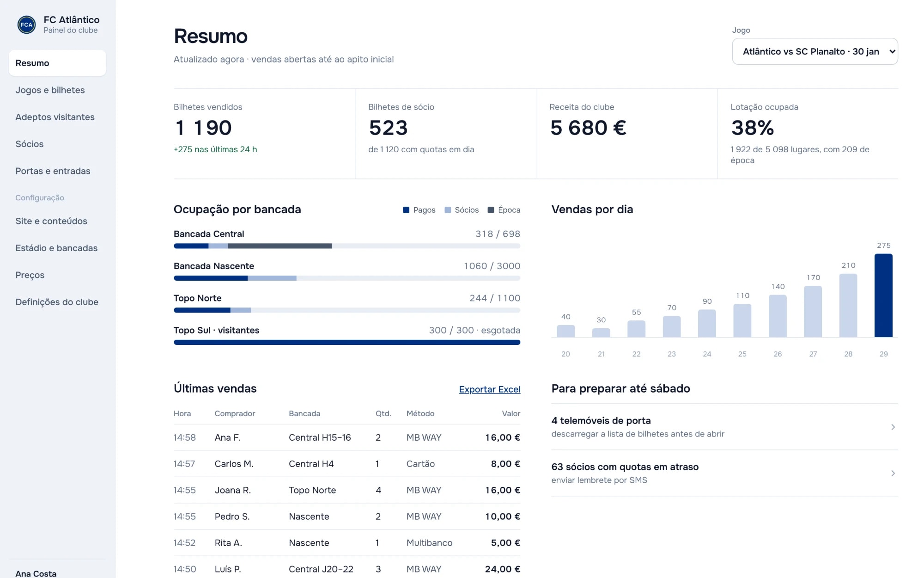The image size is (924, 578).
Task: Click Joana R. Topo Norte sale
Action: click(347, 490)
